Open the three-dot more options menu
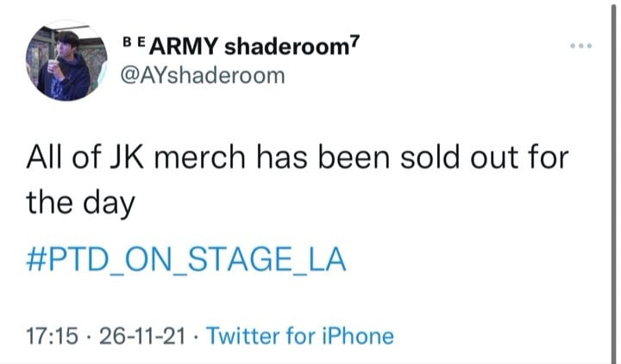The height and width of the screenshot is (364, 621). click(x=581, y=46)
